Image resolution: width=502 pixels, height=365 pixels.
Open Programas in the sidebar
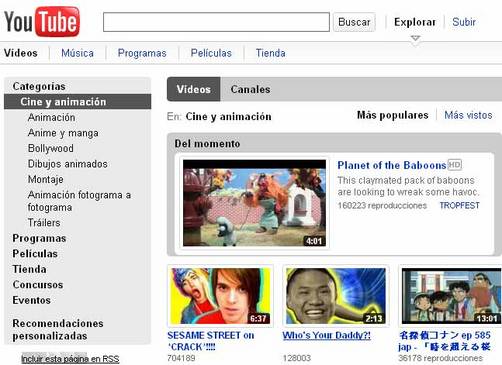[39, 238]
